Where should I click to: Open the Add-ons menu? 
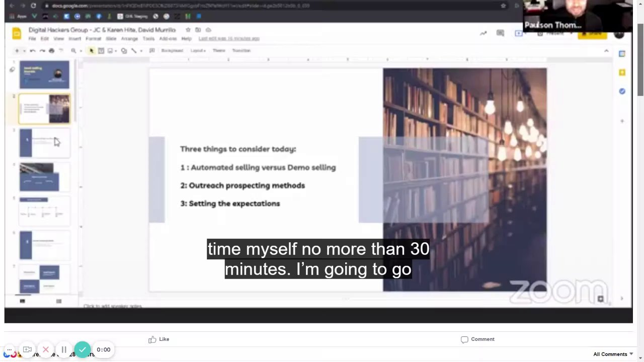(168, 39)
